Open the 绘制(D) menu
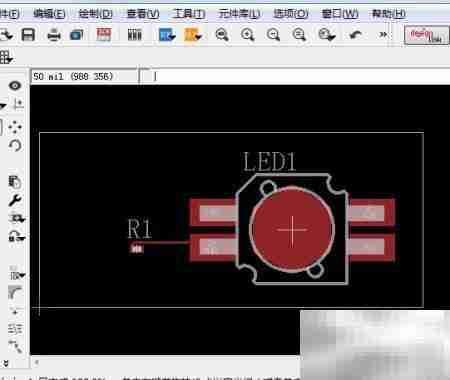 coord(96,14)
